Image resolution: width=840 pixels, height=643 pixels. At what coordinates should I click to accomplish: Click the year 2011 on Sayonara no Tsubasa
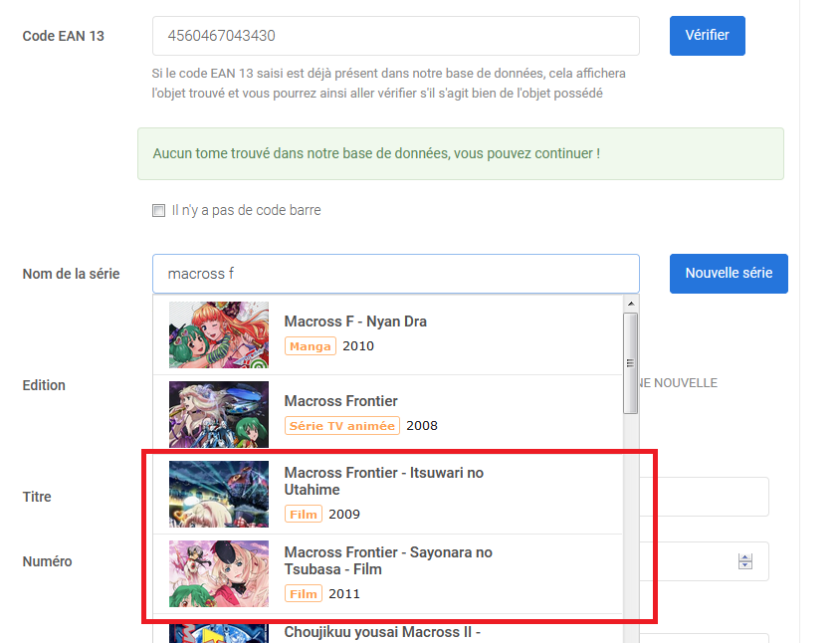pyautogui.click(x=344, y=593)
